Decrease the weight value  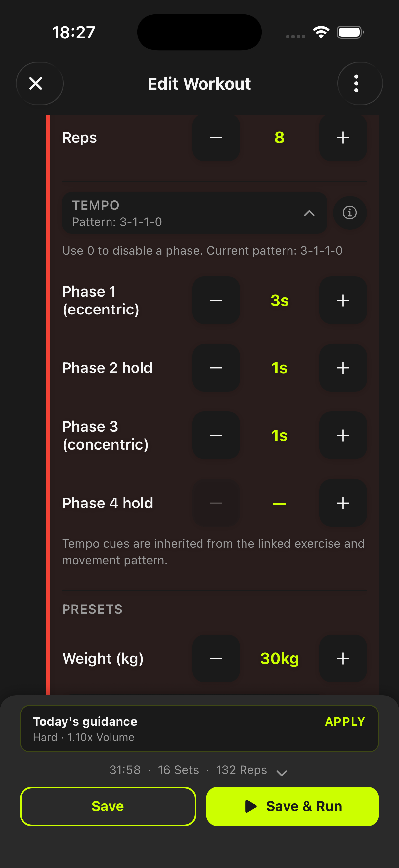coord(216,658)
